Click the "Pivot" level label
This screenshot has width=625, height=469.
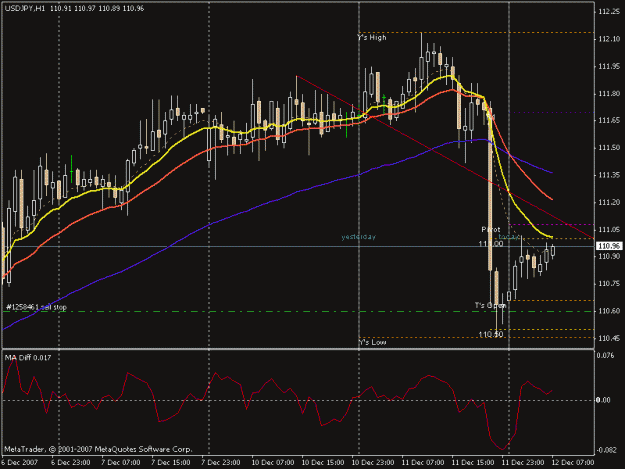click(x=491, y=230)
